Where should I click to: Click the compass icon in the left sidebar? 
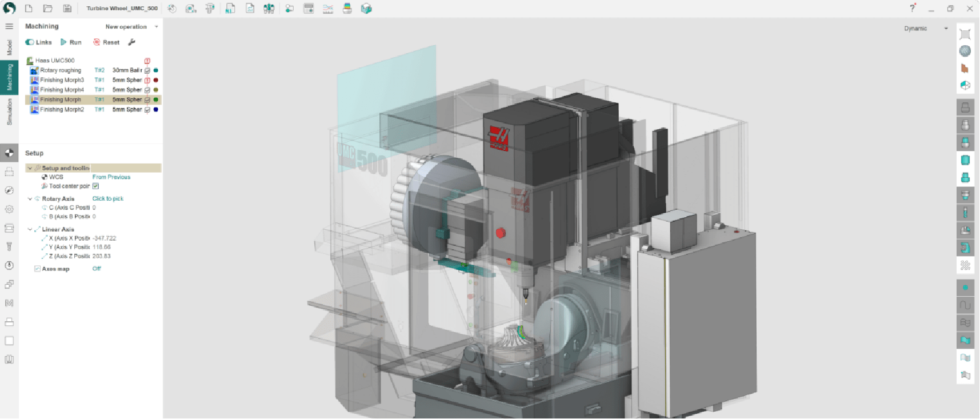pyautogui.click(x=9, y=190)
